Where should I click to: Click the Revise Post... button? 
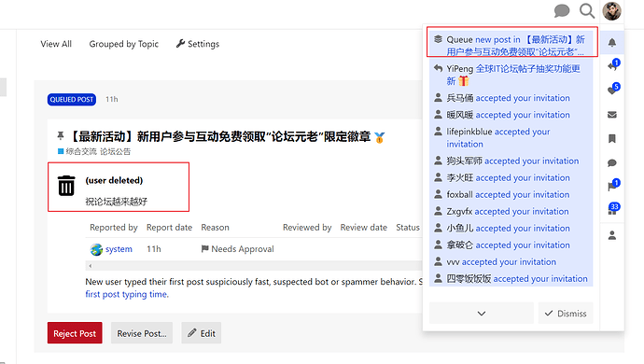[x=142, y=333]
